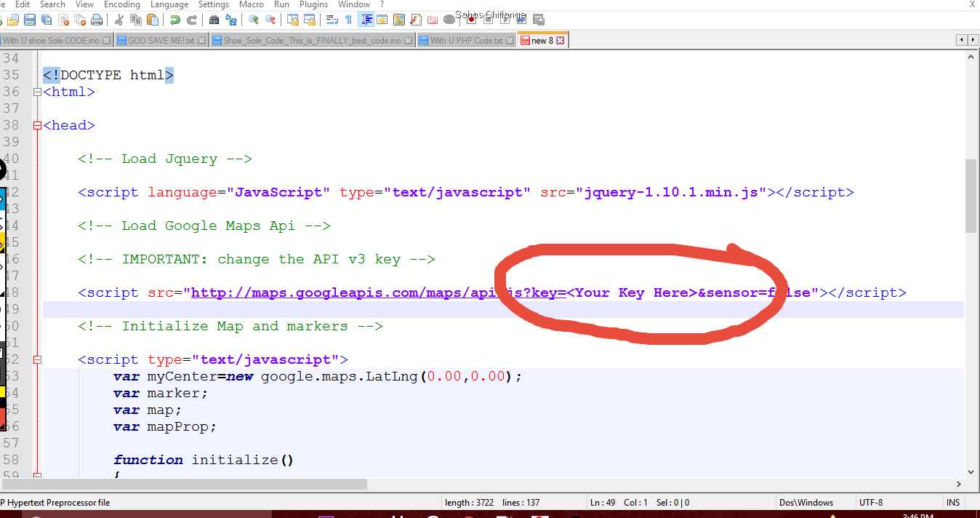Open the Macro menu

(x=252, y=4)
